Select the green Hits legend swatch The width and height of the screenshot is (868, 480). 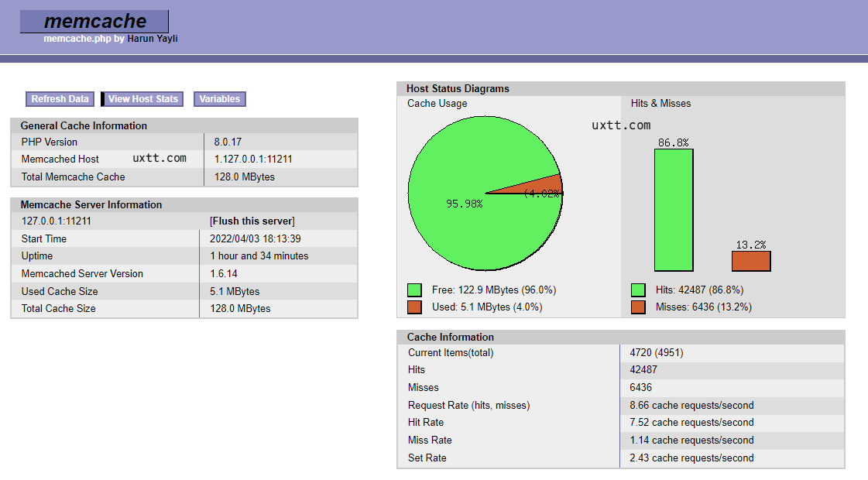(x=638, y=290)
